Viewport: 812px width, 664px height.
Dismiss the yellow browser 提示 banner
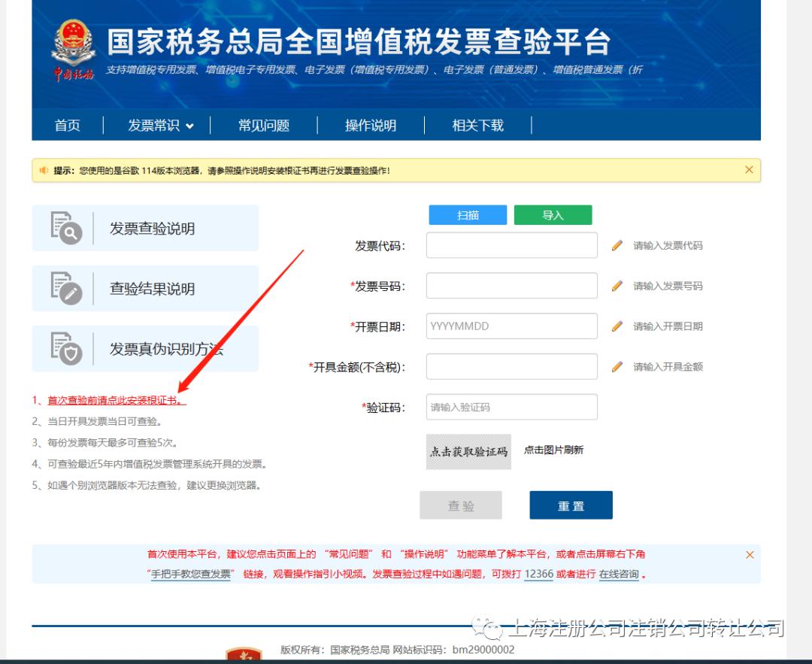pyautogui.click(x=749, y=169)
